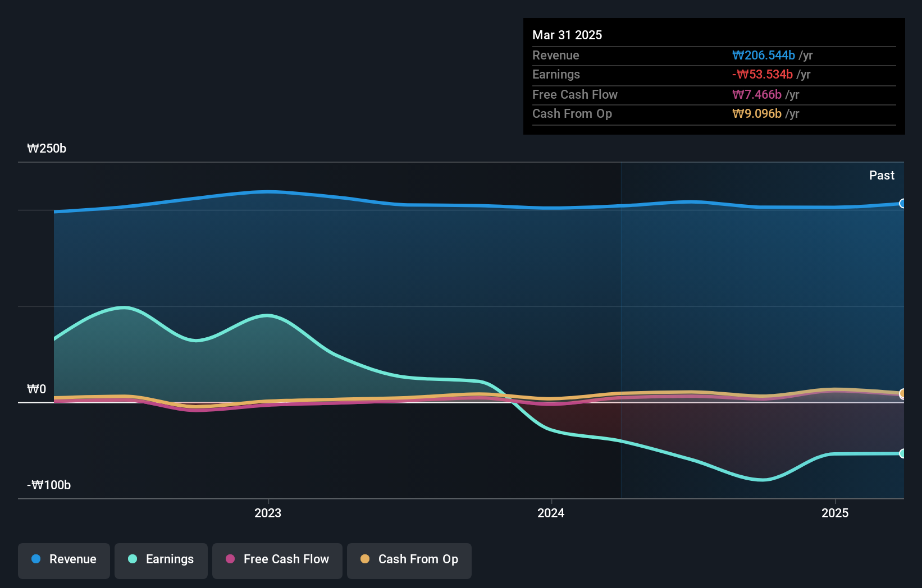
Task: Click the ₩206.544b revenue value
Action: tap(764, 55)
